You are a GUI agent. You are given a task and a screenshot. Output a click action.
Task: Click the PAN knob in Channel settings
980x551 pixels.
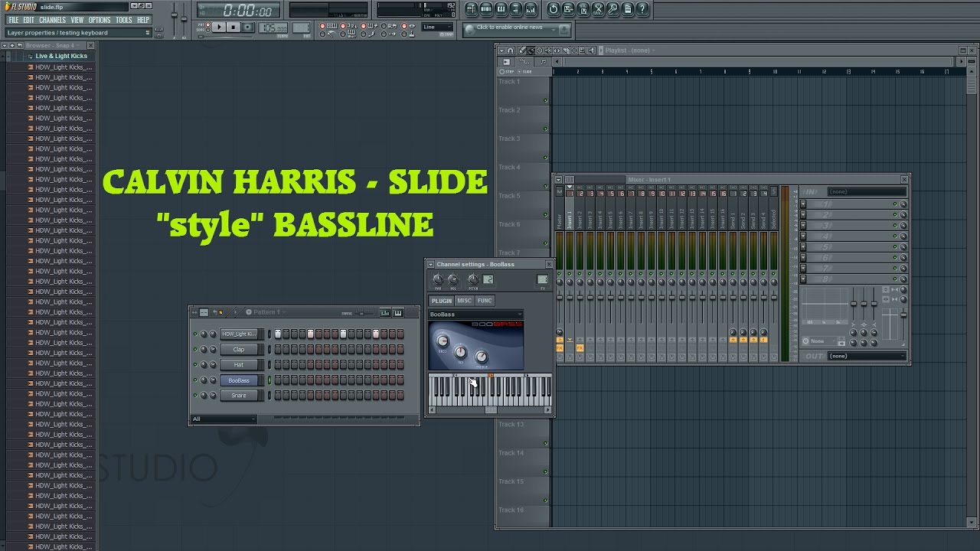(x=438, y=279)
